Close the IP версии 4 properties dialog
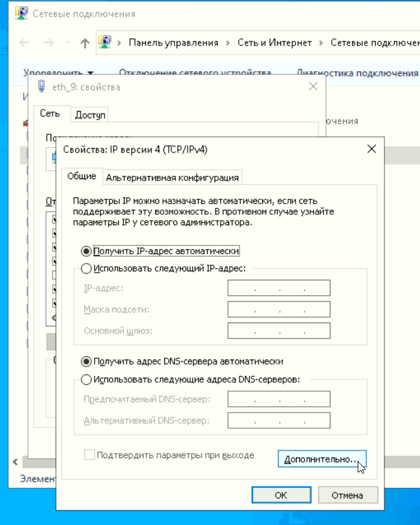This screenshot has height=525, width=420. tap(371, 149)
